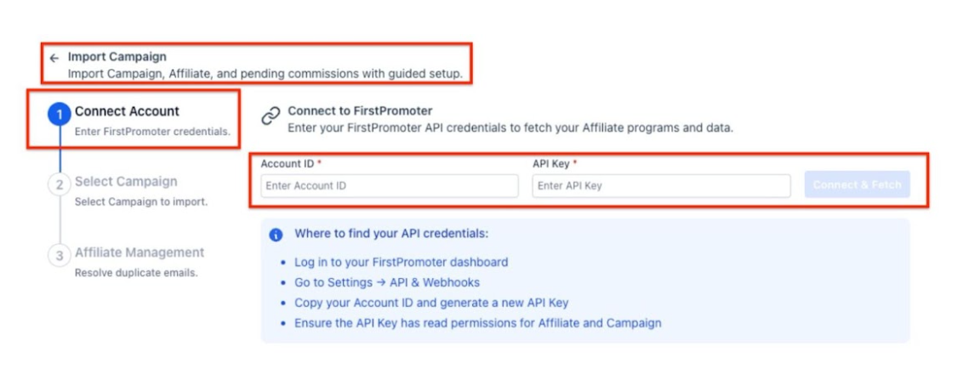Click the back arrow beside Import Campaign
The height and width of the screenshot is (374, 980).
click(54, 59)
